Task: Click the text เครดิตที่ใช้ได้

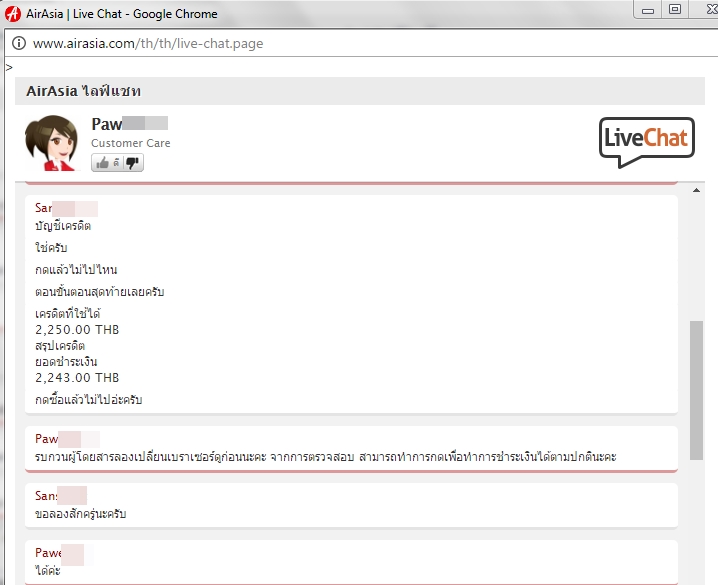Action: pos(68,314)
